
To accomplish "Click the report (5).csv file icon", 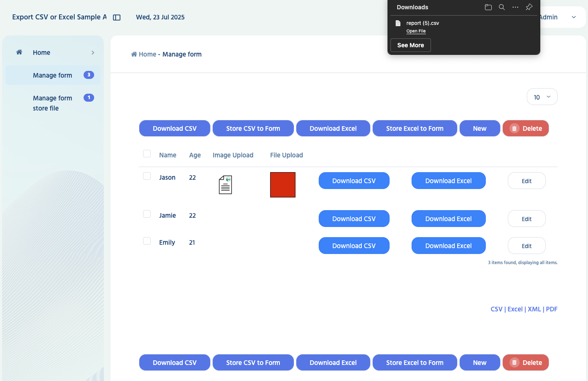I will pyautogui.click(x=398, y=23).
